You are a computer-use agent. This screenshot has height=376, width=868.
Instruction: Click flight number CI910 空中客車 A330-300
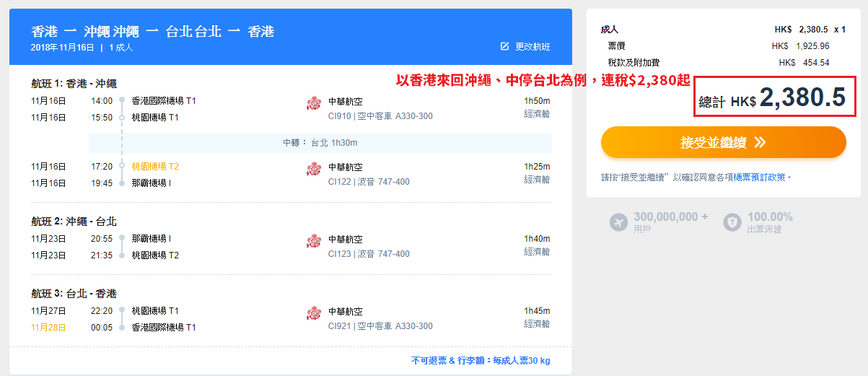point(380,116)
